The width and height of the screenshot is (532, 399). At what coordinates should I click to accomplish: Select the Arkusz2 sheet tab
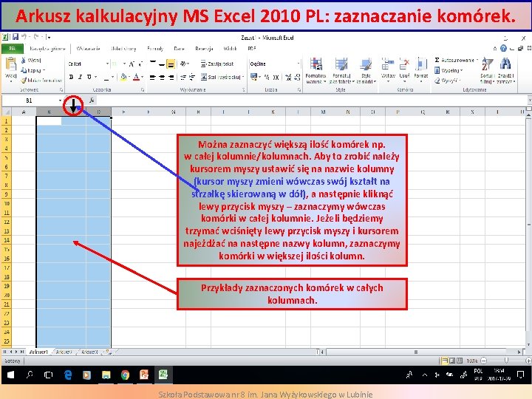pyautogui.click(x=64, y=352)
